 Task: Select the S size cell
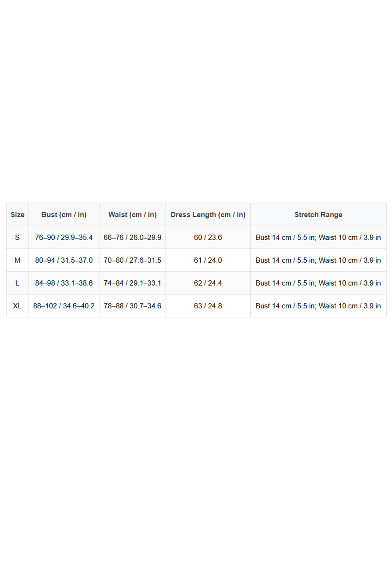17,237
